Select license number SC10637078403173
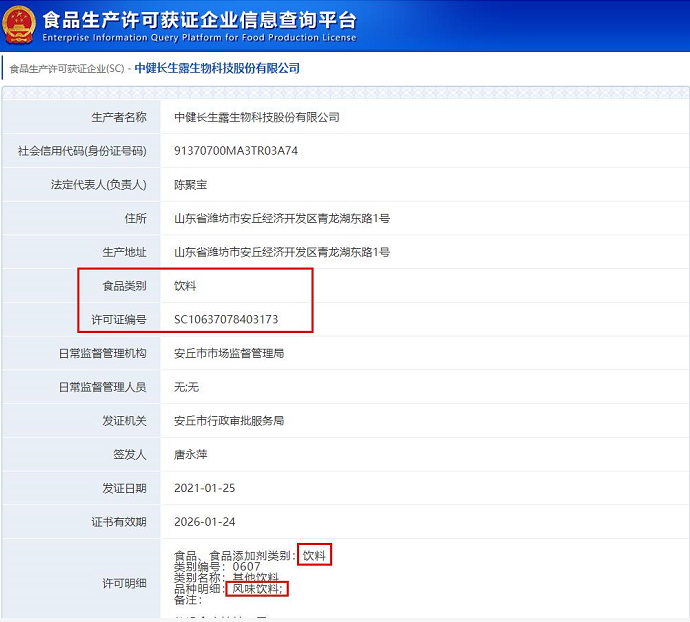 pos(226,320)
